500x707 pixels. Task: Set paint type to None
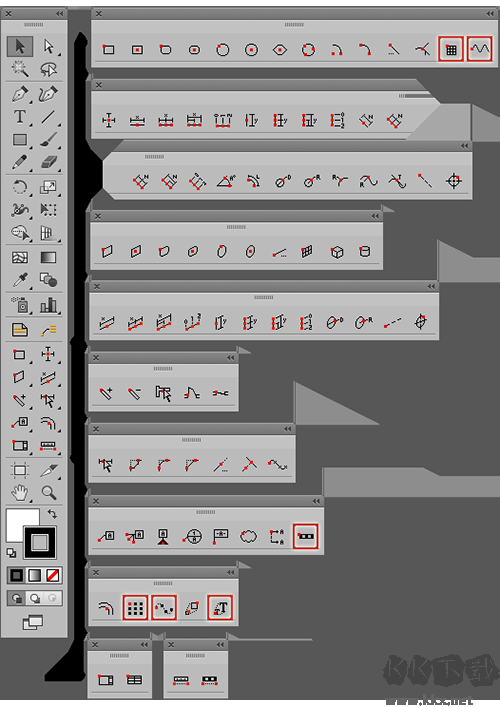(53, 575)
